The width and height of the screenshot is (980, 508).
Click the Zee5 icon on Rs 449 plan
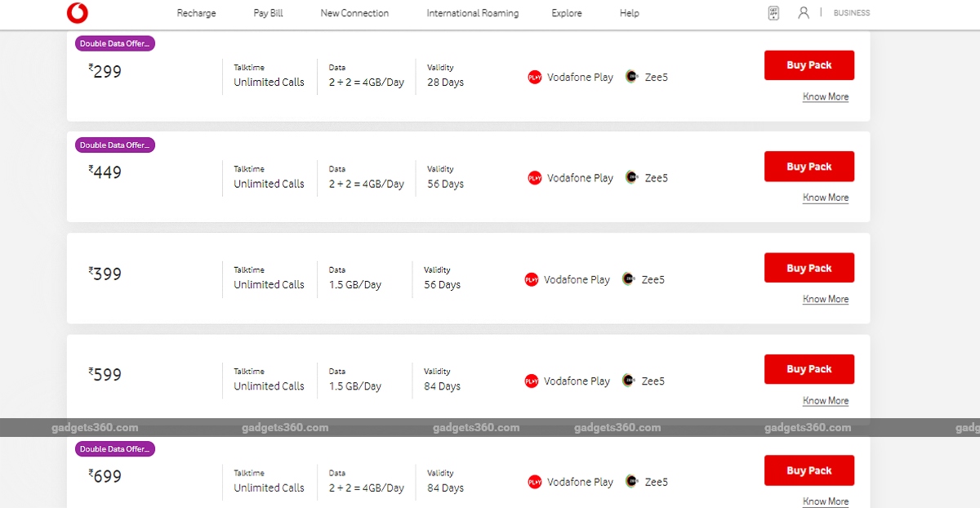coord(631,177)
